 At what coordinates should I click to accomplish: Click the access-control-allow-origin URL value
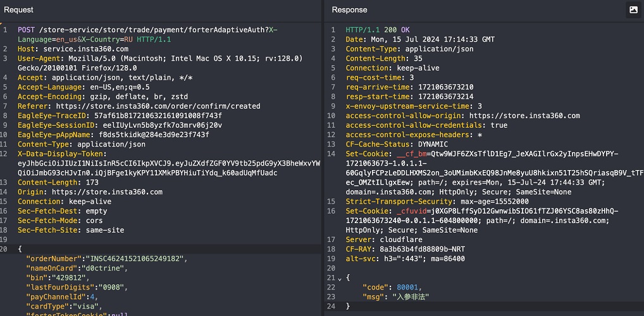coord(524,116)
